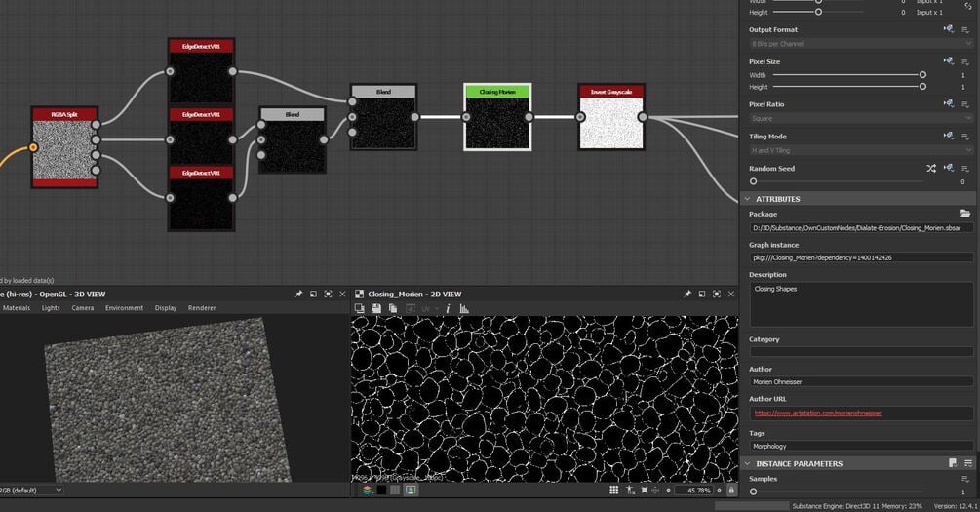
Task: Click the zoom percentage field 45.78%
Action: [694, 491]
